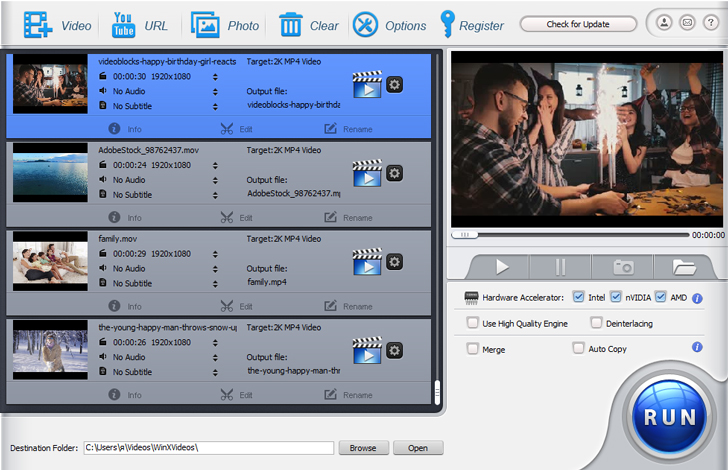Click the Register key icon

(447, 24)
